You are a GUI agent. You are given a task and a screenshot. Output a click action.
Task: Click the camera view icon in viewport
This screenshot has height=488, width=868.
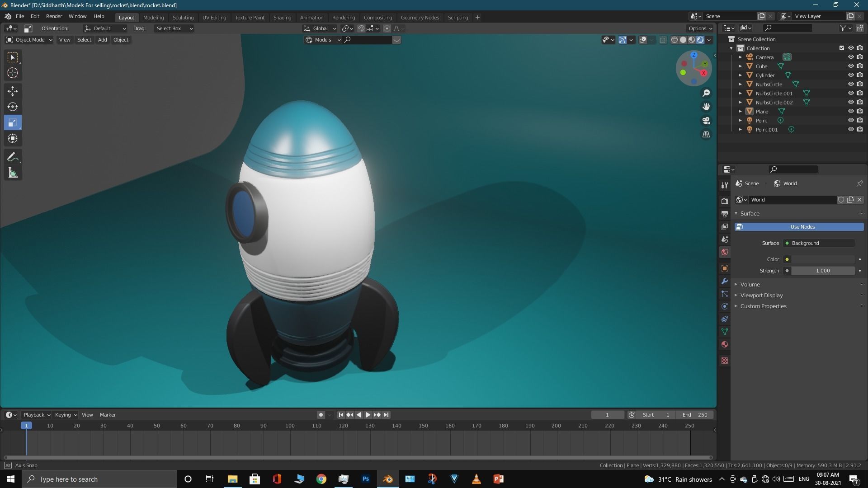[x=706, y=121]
